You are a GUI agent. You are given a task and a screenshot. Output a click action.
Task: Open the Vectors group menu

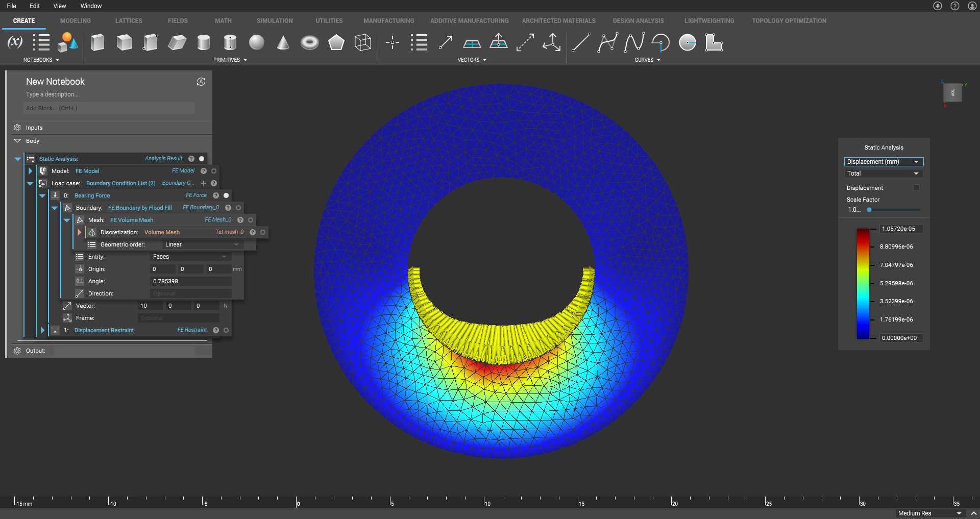(x=472, y=60)
